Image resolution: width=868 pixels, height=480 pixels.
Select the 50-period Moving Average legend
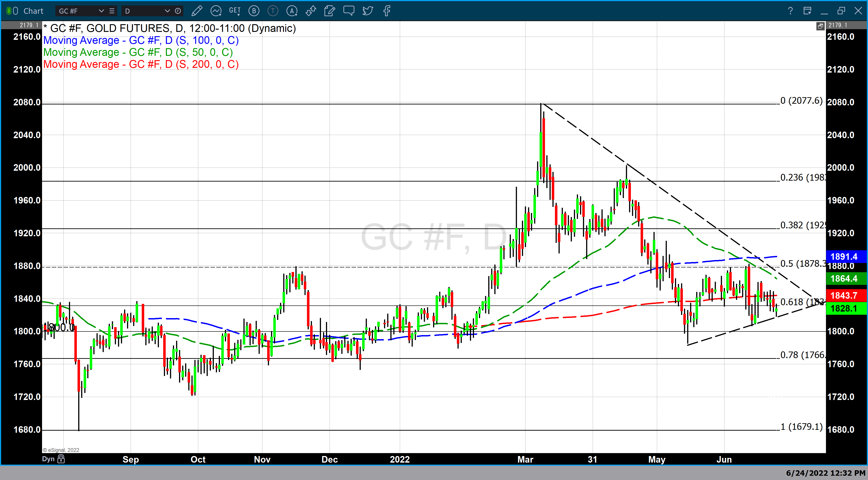pyautogui.click(x=138, y=52)
